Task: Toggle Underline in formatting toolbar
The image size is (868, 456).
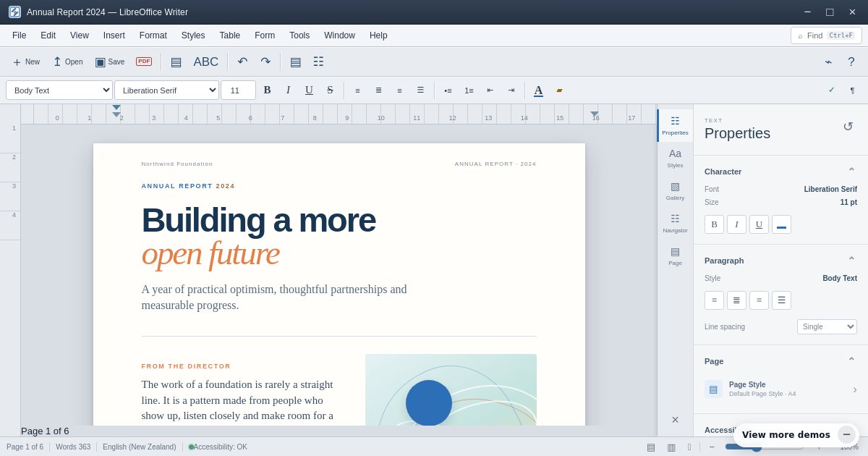Action: point(309,90)
